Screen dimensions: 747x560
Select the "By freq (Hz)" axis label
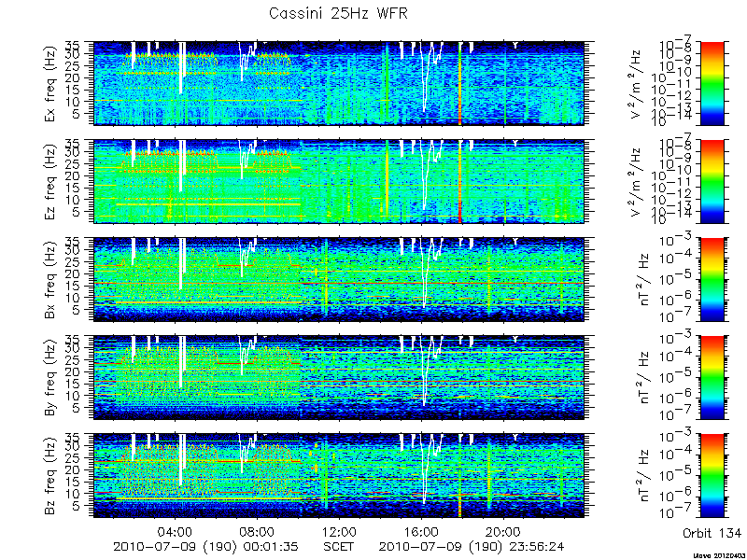pyautogui.click(x=50, y=378)
